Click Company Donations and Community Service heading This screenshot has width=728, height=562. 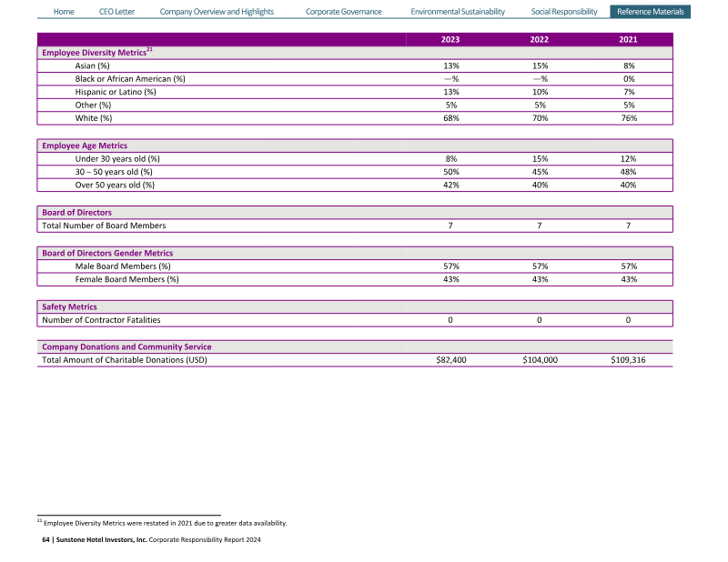point(126,346)
